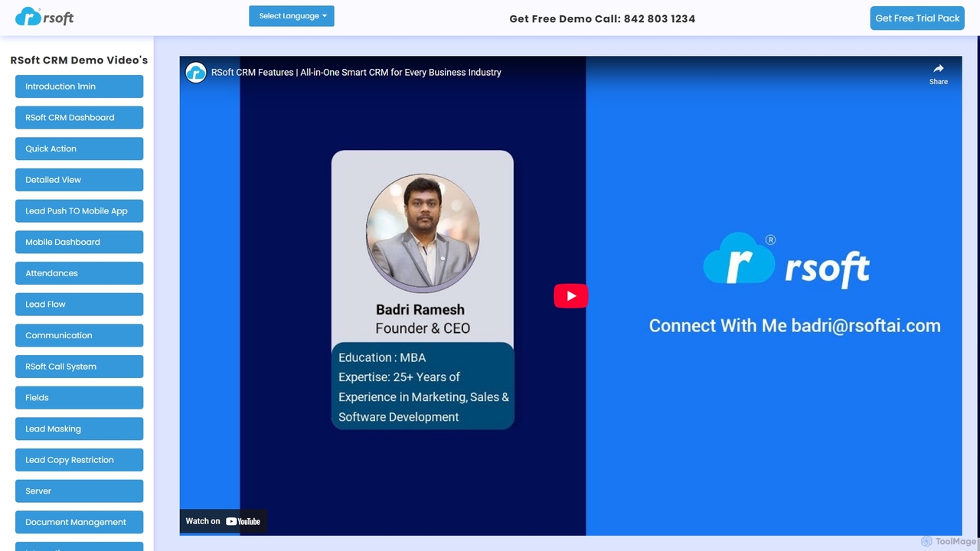Open Mobile Dashboard video
The image size is (980, 551).
coord(79,242)
